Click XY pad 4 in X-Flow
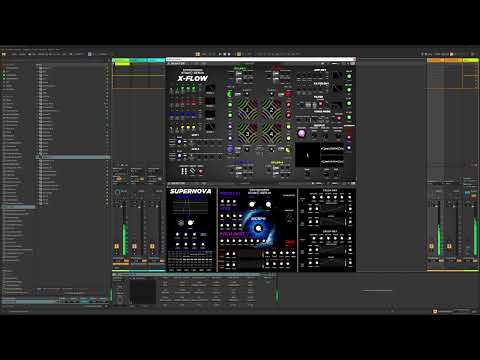This screenshot has width=480, height=360. pyautogui.click(x=271, y=133)
